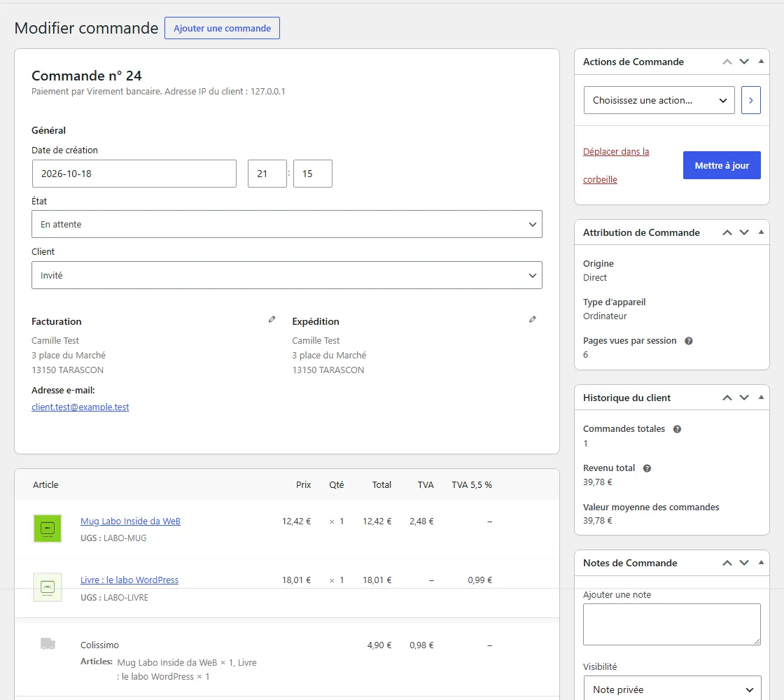Image resolution: width=784 pixels, height=700 pixels.
Task: Click 13150 TARASCON in Expédition address
Action: click(x=328, y=370)
